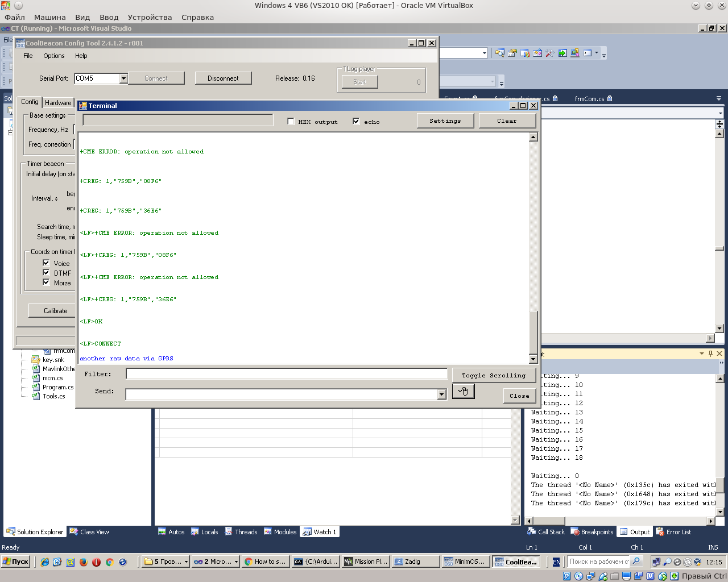Click the Start Page green arrow icon
728x582 pixels.
(562, 53)
